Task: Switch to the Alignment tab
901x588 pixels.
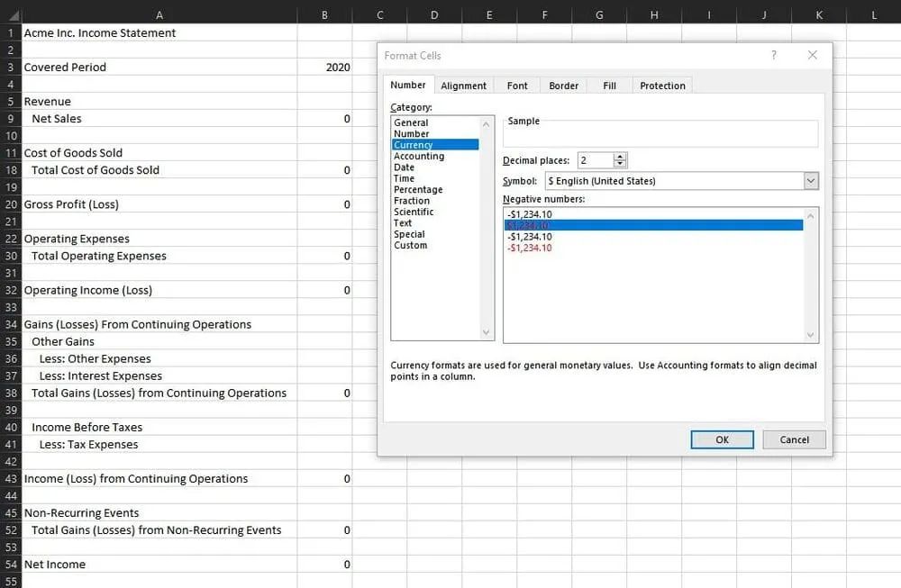Action: pos(463,85)
